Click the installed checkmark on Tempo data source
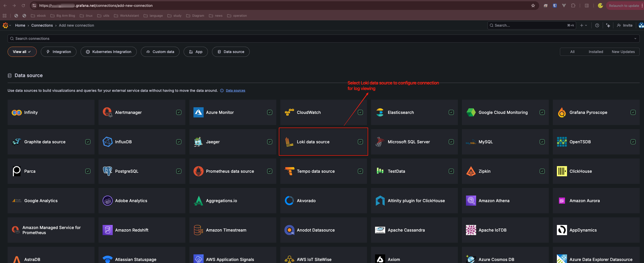Image resolution: width=644 pixels, height=263 pixels. (x=360, y=171)
